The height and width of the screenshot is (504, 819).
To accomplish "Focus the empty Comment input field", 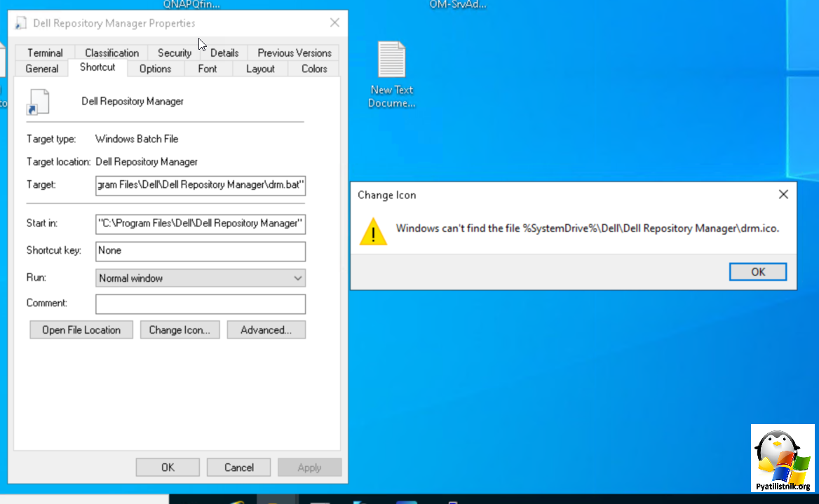I will [x=201, y=304].
